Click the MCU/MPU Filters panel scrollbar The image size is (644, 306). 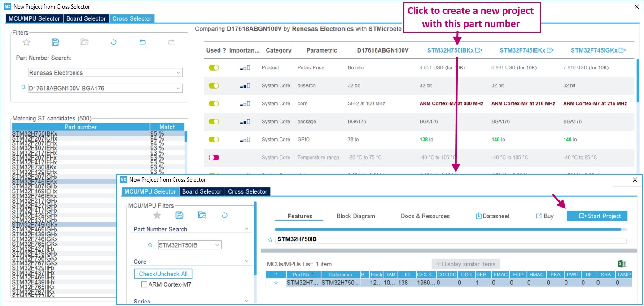click(x=255, y=238)
